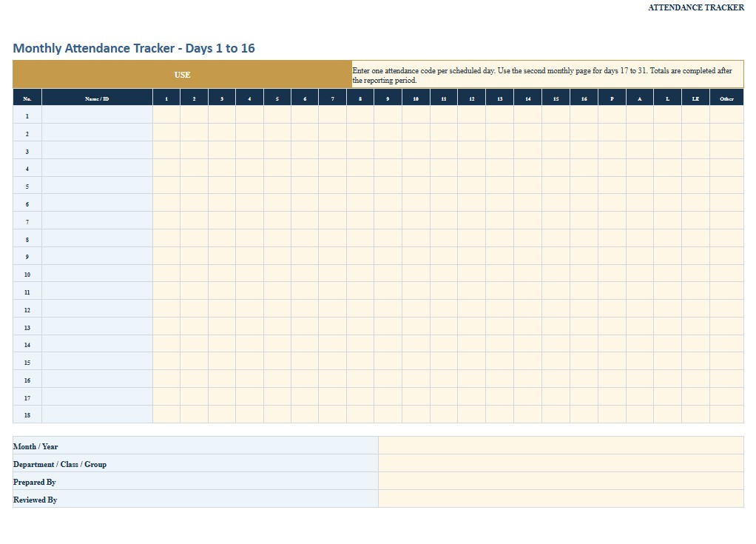Select the day 8 column header
Viewport: 756px width, 544px height.
point(360,98)
